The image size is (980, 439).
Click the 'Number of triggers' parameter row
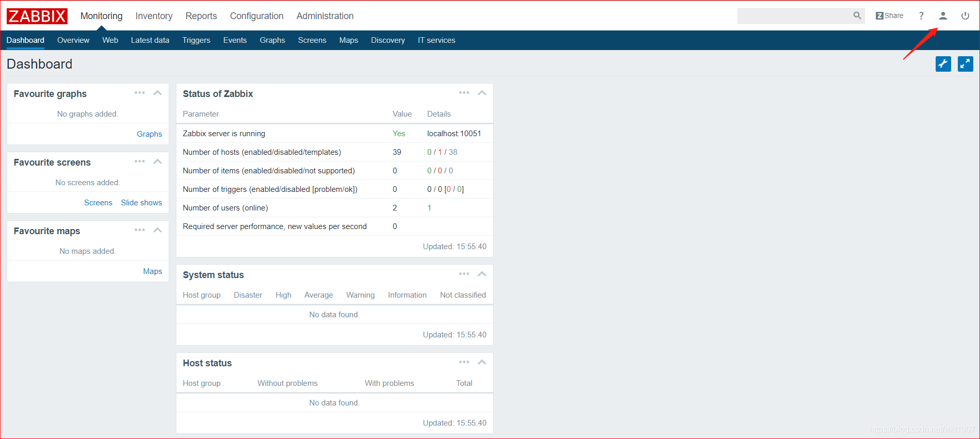pos(334,189)
